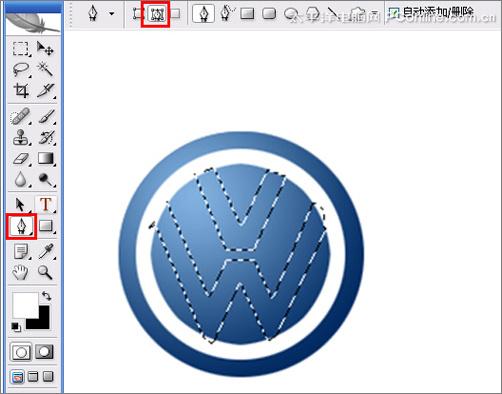Select the Move tool
This screenshot has width=502, height=394.
point(45,49)
